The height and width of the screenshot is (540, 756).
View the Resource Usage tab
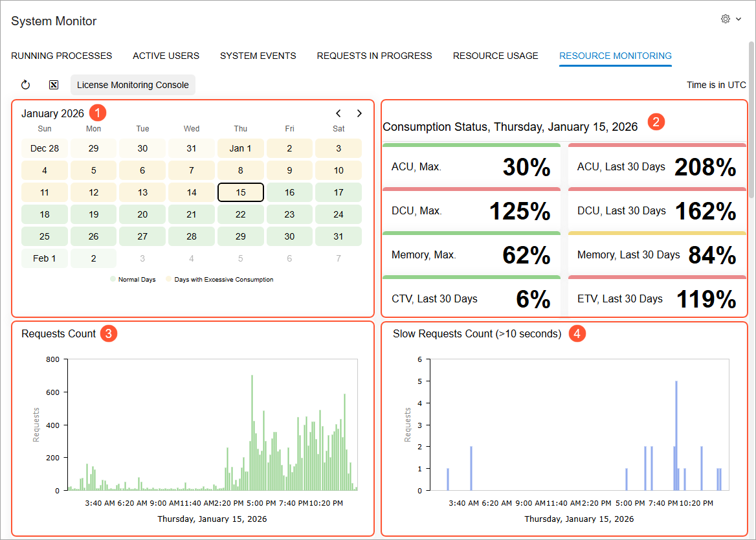tap(496, 56)
